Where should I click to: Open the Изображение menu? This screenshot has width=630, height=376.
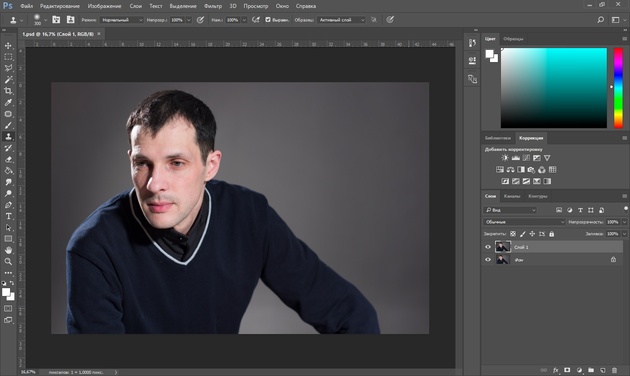click(104, 6)
